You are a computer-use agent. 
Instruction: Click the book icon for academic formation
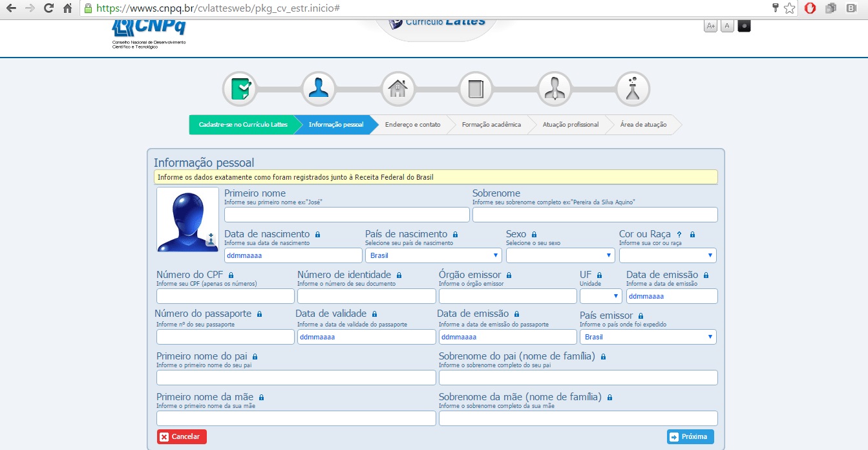point(476,89)
